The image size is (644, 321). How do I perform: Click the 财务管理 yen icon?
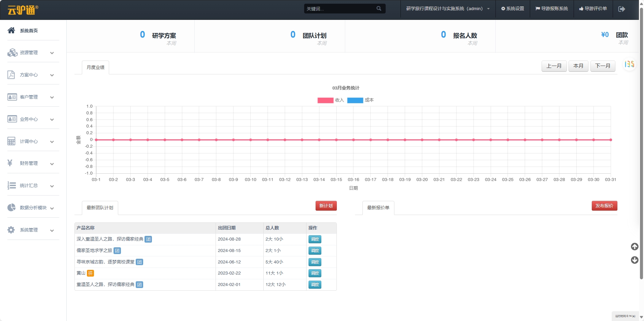click(x=10, y=163)
